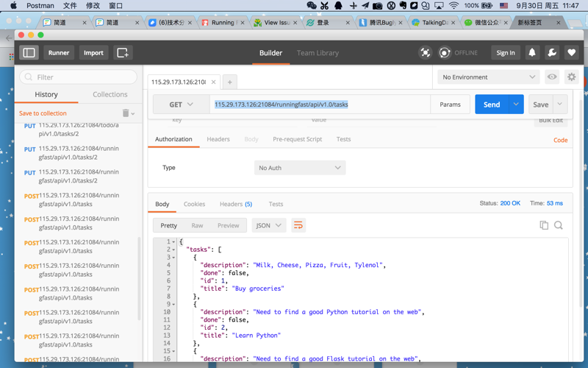Click the search icon in Filter box
Viewport: 588px width, 368px height.
click(29, 77)
